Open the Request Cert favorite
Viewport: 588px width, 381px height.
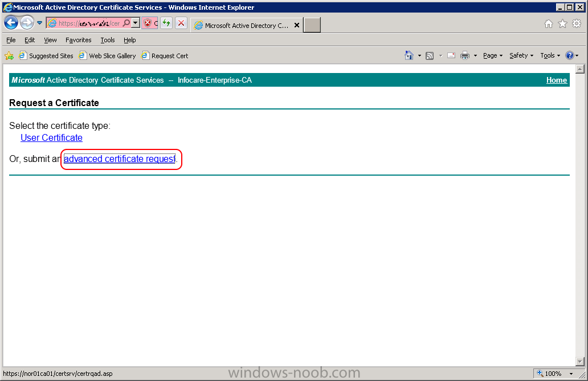coord(165,55)
